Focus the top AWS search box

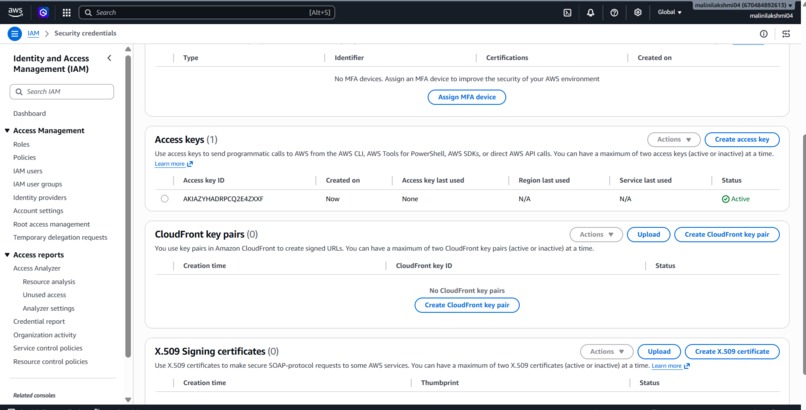(x=207, y=12)
